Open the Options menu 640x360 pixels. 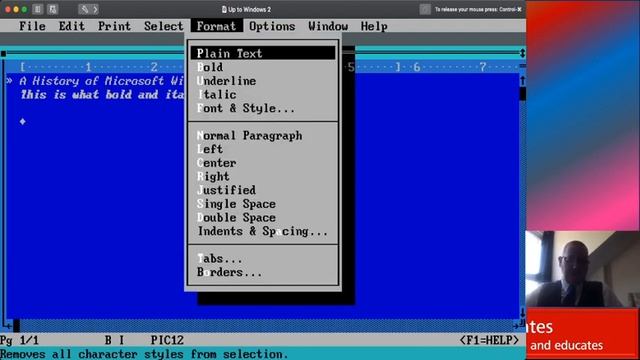pyautogui.click(x=272, y=26)
